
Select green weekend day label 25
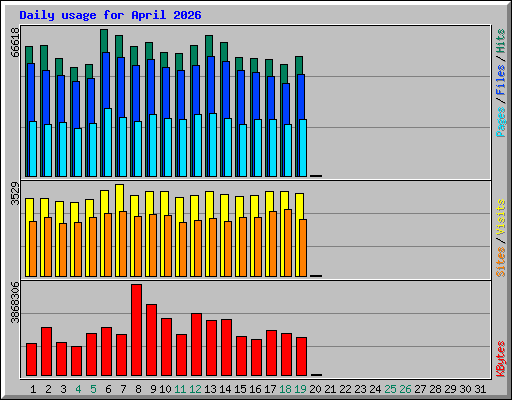(390, 389)
